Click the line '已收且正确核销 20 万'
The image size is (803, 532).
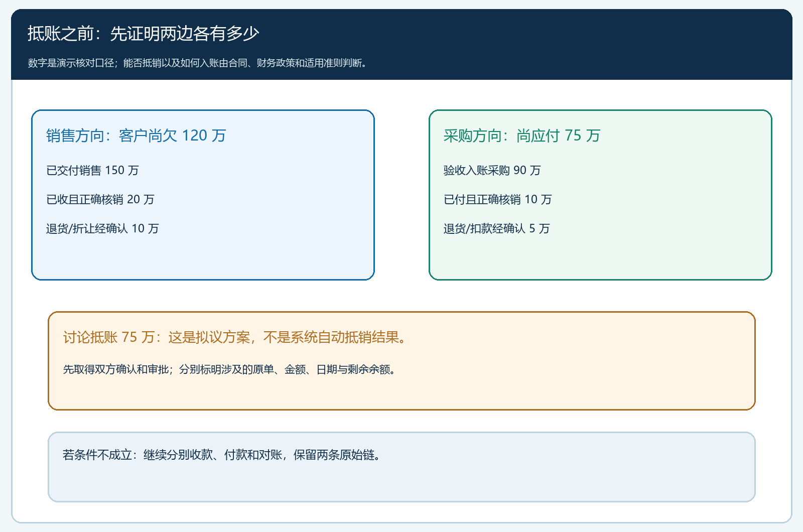[100, 200]
